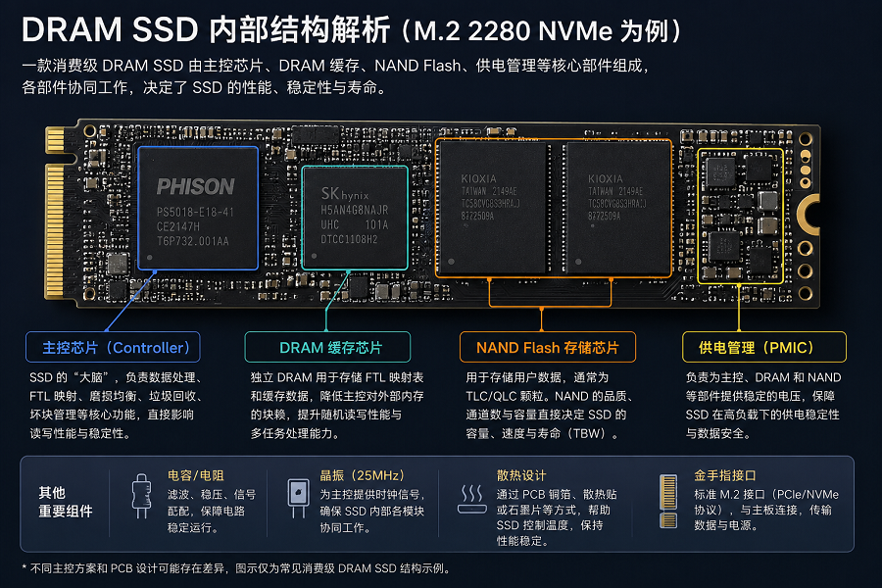Click the intro line starting "一款消费级 DRAM SSD"
Viewport: 882px width, 588px height.
(336, 66)
